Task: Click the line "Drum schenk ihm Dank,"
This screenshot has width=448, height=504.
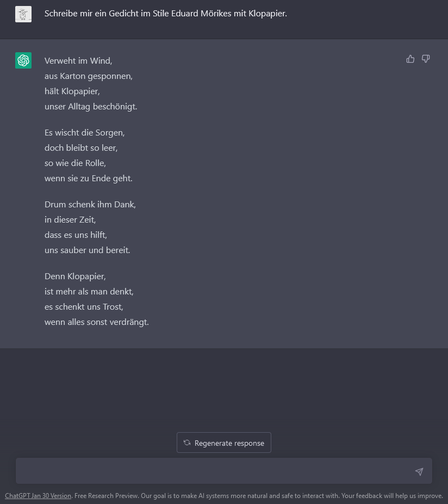Action: click(90, 205)
